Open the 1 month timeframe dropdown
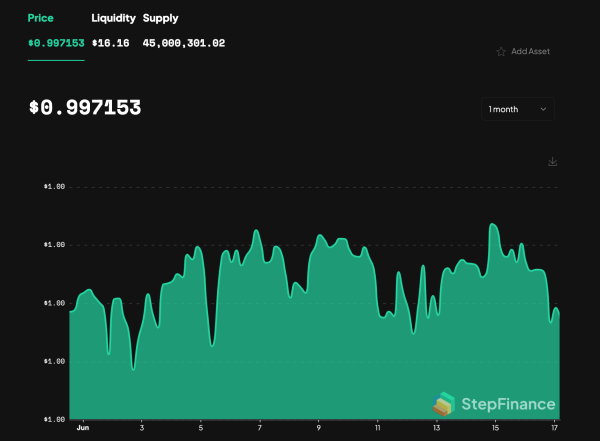This screenshot has height=441, width=600. 518,109
